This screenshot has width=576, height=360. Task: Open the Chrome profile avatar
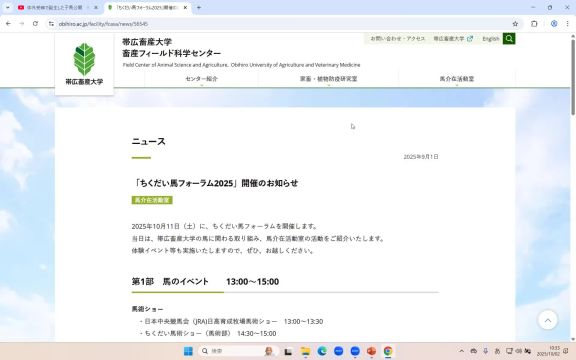554,24
